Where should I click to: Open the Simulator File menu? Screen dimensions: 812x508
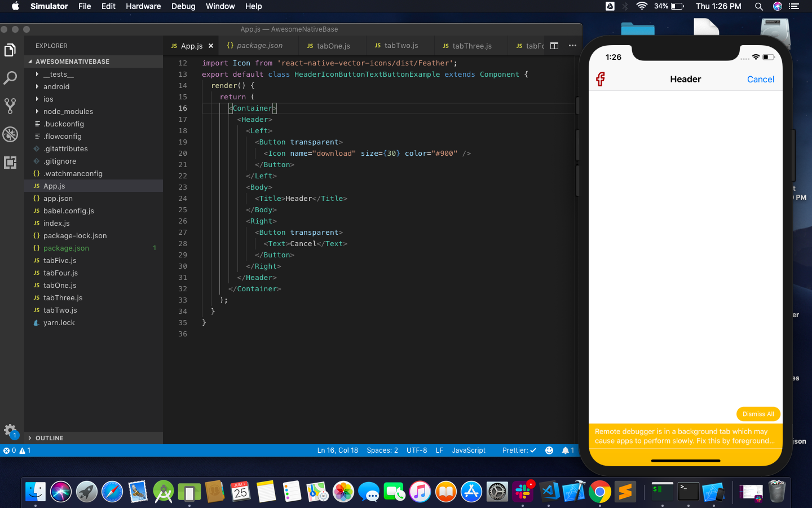pos(85,6)
